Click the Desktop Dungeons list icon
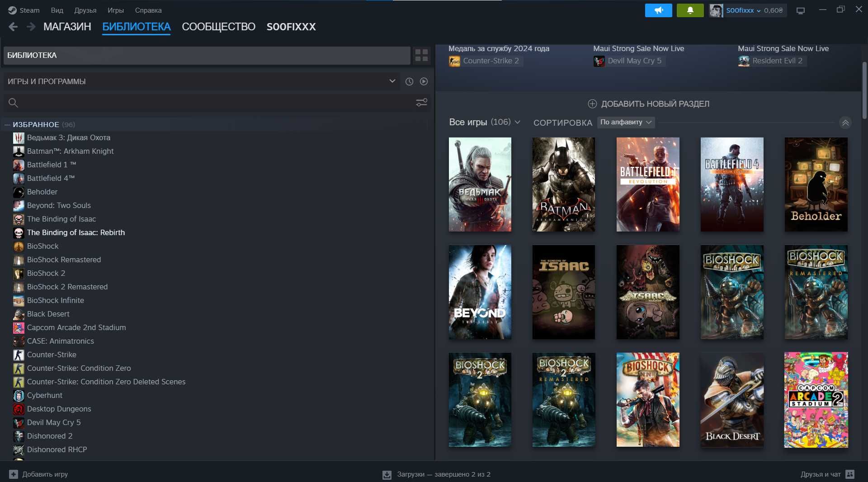 tap(19, 409)
